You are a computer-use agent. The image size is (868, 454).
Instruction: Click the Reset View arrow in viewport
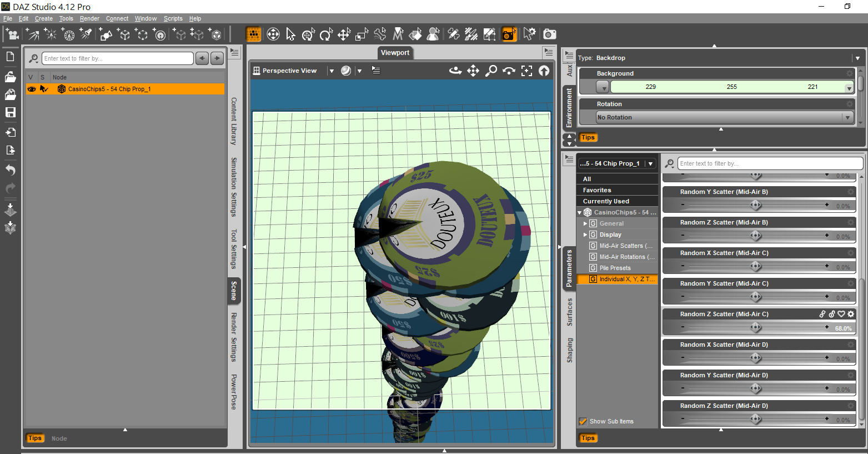544,71
